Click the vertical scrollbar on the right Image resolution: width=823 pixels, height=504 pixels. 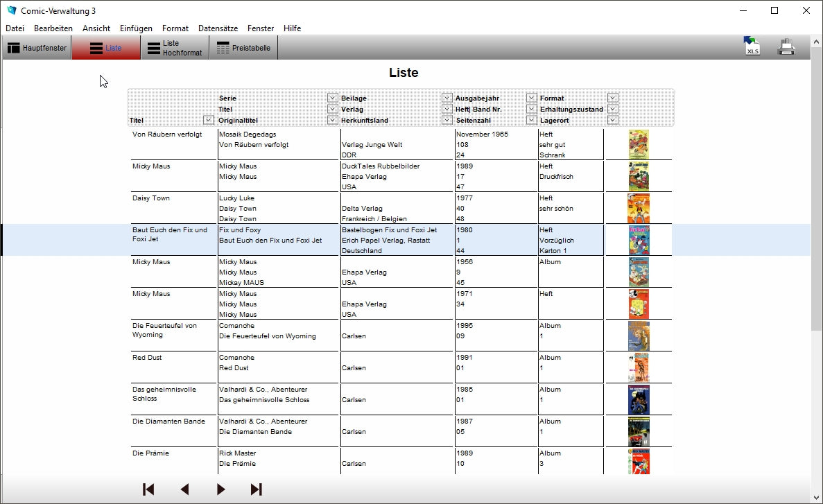[x=817, y=208]
